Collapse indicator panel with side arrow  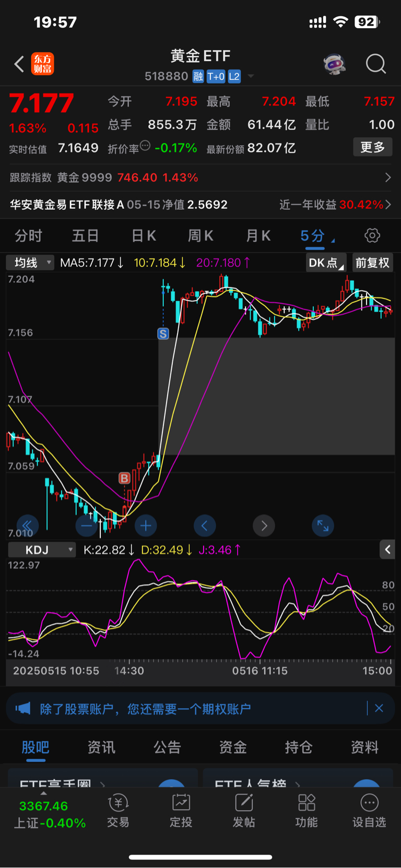387,550
